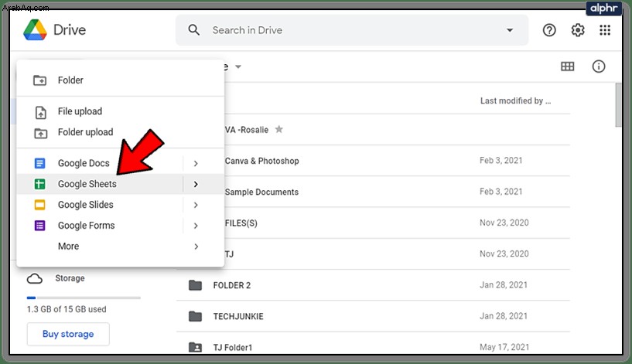The height and width of the screenshot is (364, 632).
Task: Choose File upload from the menu
Action: [x=120, y=111]
